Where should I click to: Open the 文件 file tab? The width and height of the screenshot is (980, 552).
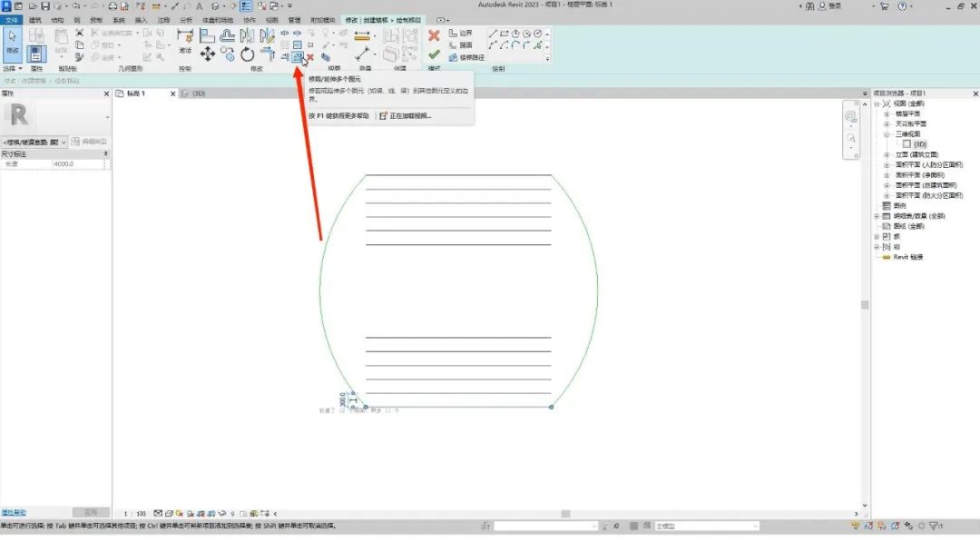click(11, 20)
